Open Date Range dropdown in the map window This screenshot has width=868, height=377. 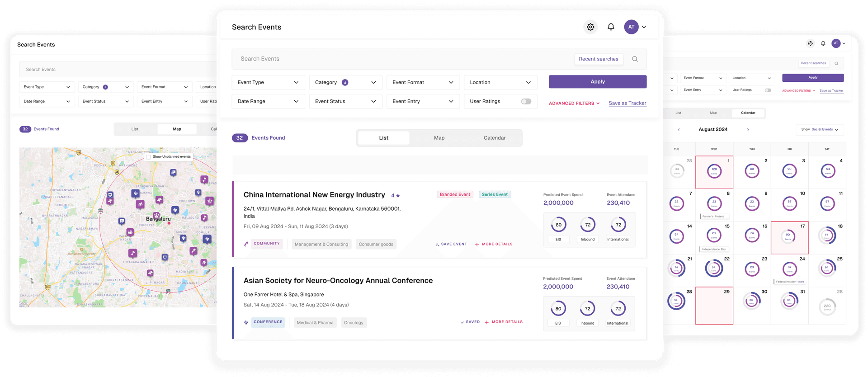[47, 101]
